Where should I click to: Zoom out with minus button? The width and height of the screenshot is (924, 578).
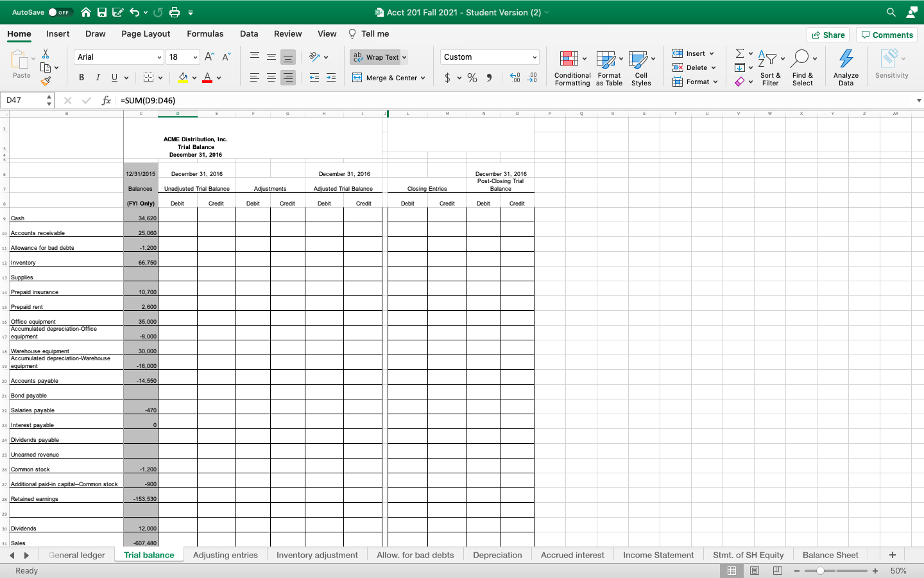(797, 570)
